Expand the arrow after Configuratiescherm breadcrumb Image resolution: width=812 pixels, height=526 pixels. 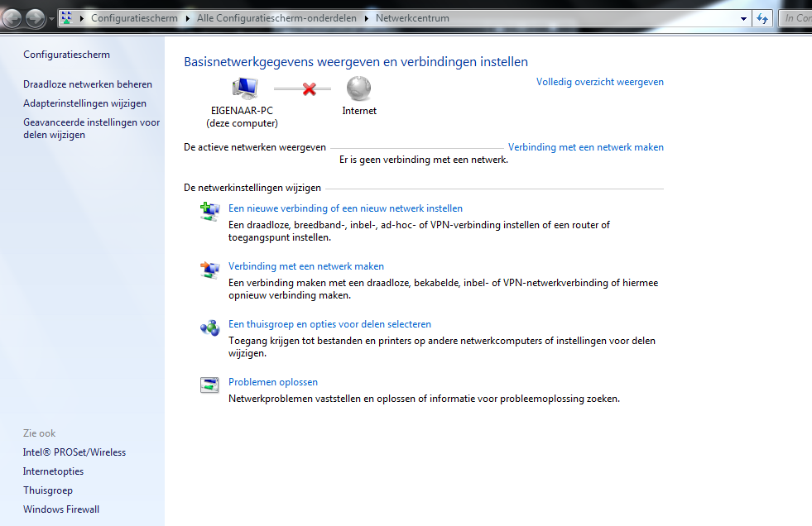[x=187, y=18]
